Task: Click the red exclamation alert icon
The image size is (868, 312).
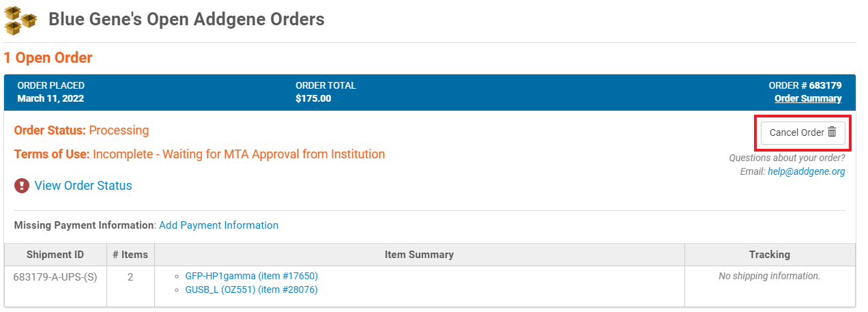Action: pyautogui.click(x=22, y=186)
